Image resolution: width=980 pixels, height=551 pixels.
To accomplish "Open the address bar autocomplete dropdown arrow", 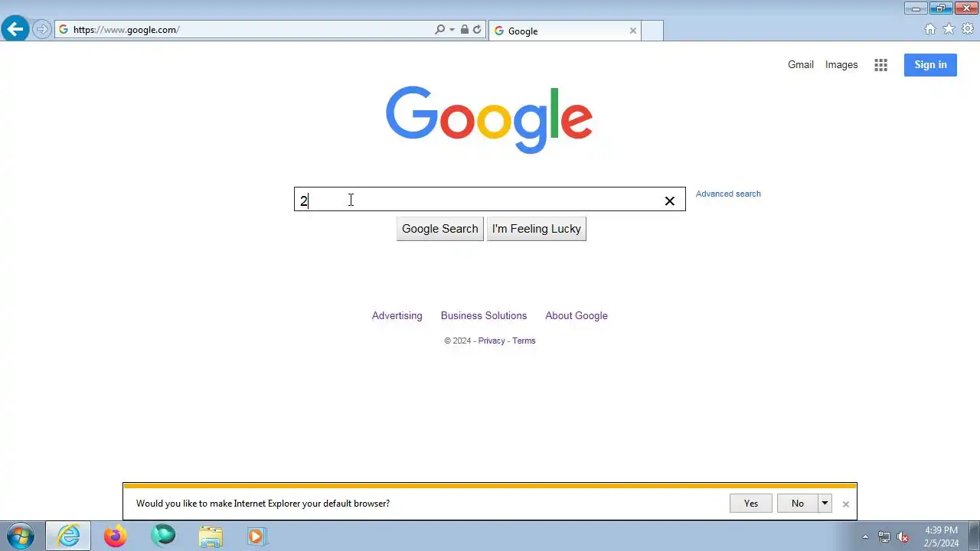I will pyautogui.click(x=452, y=30).
